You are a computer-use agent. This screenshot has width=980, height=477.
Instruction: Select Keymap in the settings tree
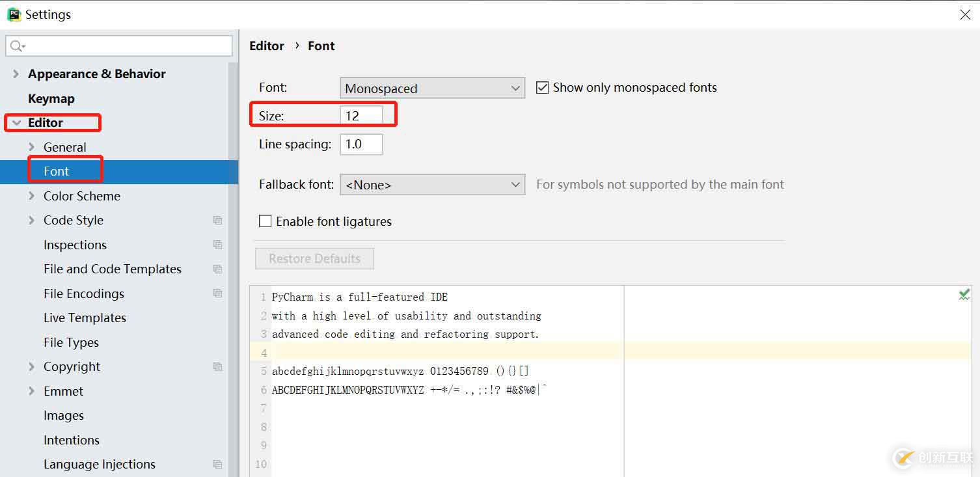click(51, 99)
